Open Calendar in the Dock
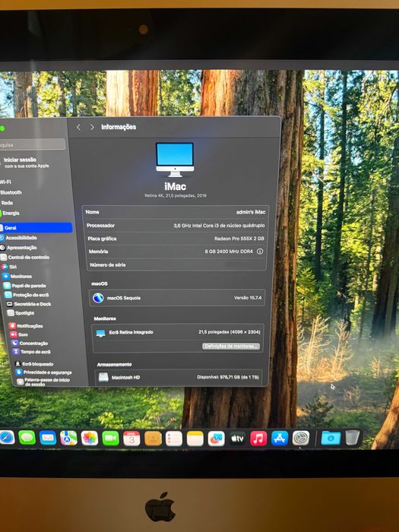Viewport: 399px width, 532px height. point(131,439)
